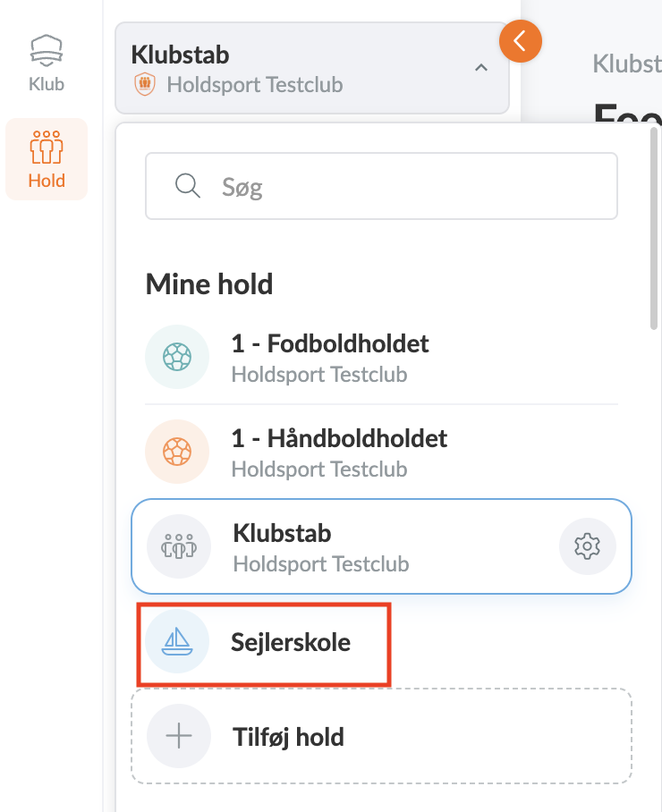Collapse the Klubstab team dropdown chevron

(x=481, y=68)
